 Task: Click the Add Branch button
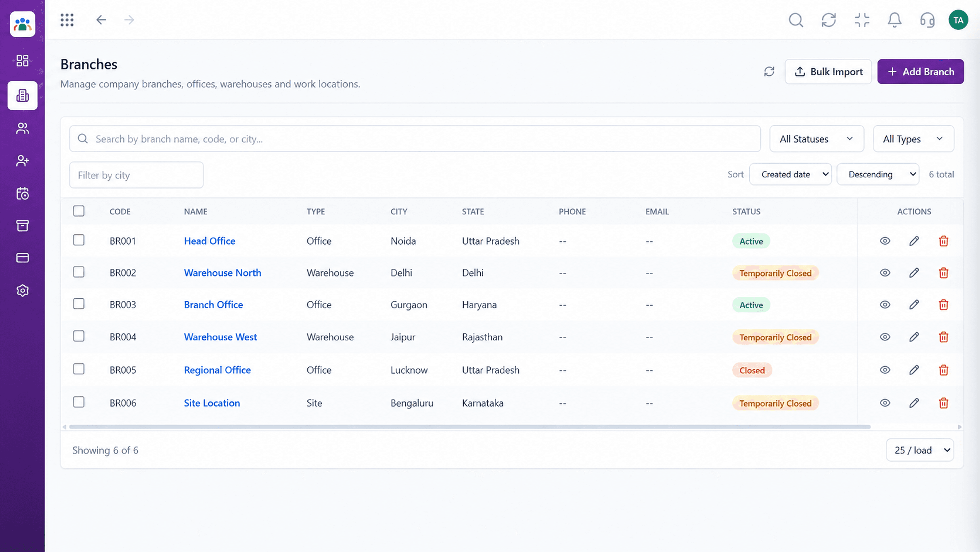(x=920, y=72)
